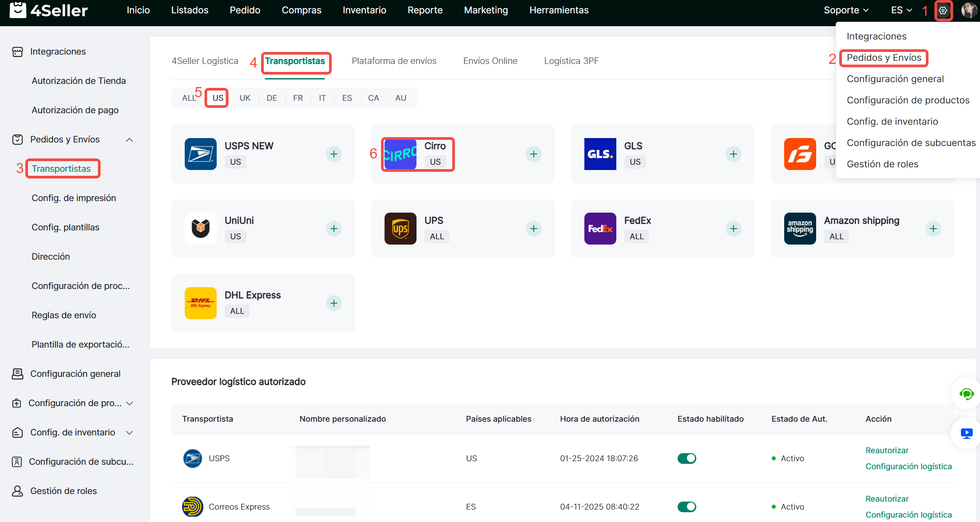Disable the USPS enabled toggle
The height and width of the screenshot is (522, 980).
tap(686, 458)
